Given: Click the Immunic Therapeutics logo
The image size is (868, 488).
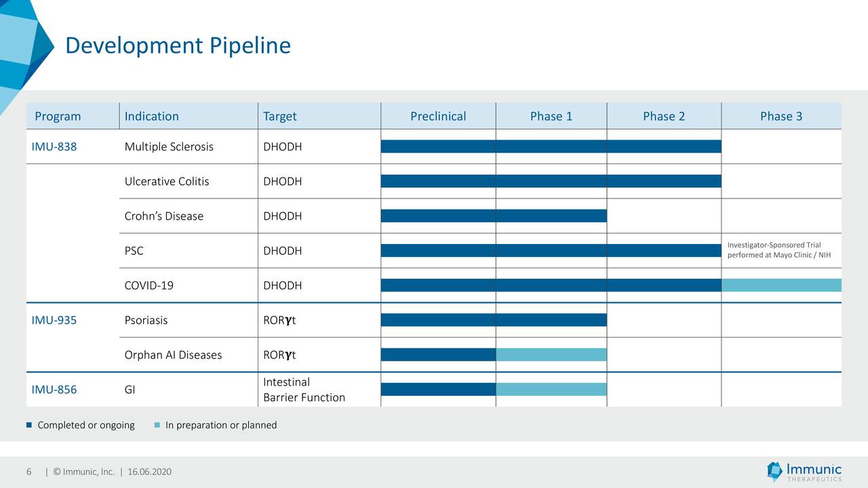Looking at the screenshot, I should point(804,472).
